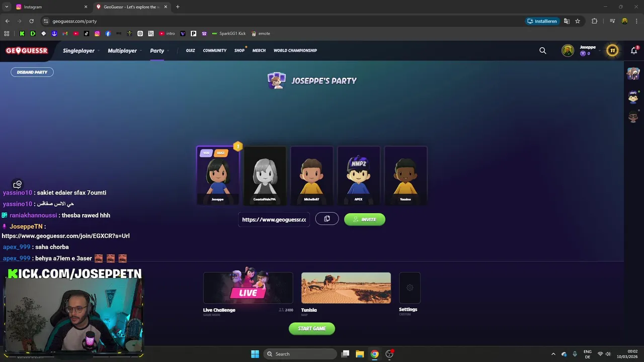Viewport: 644px width, 362px height.
Task: Click the Start Game button
Action: (x=312, y=328)
